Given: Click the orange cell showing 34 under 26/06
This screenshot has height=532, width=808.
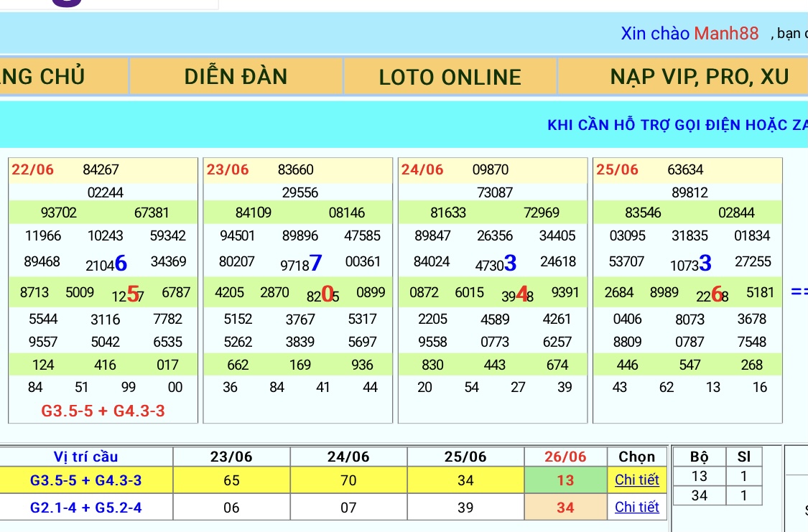Looking at the screenshot, I should point(565,508).
